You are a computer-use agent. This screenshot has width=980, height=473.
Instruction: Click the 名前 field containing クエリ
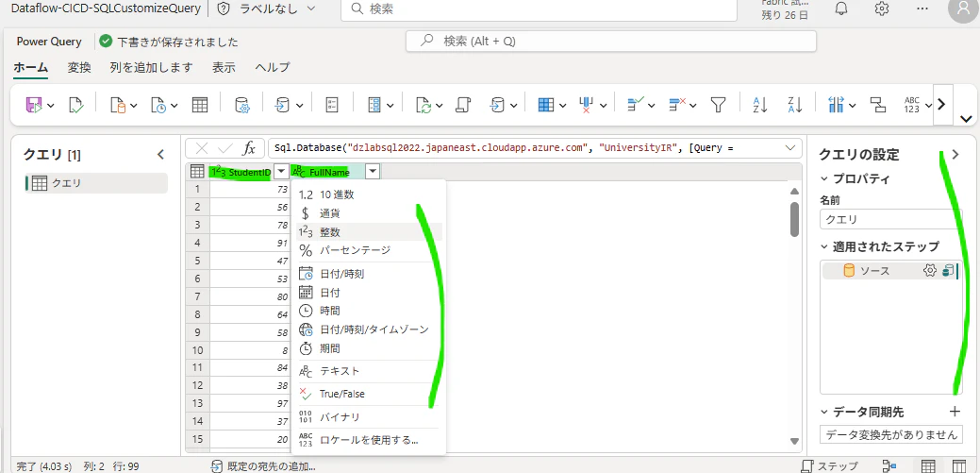891,220
